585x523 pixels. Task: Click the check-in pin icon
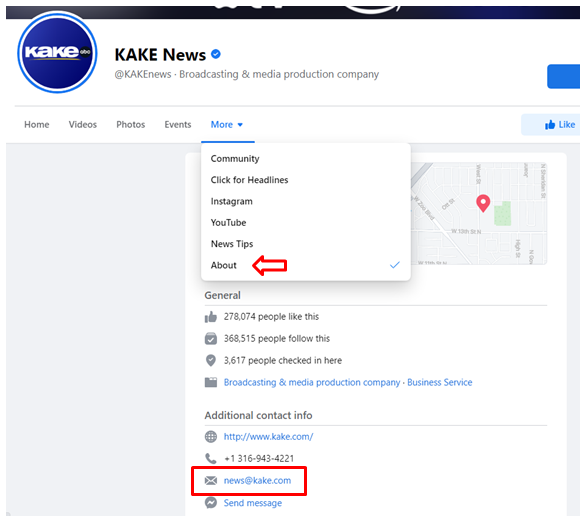coord(210,360)
